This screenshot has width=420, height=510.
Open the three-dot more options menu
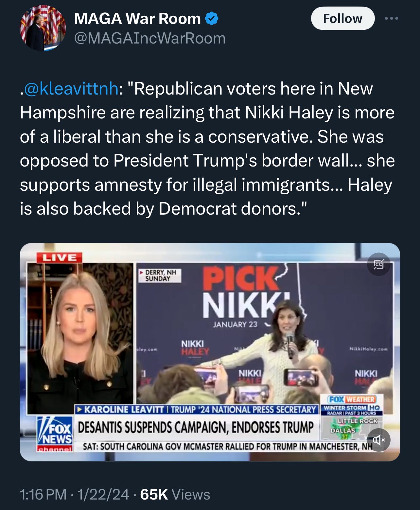[392, 19]
